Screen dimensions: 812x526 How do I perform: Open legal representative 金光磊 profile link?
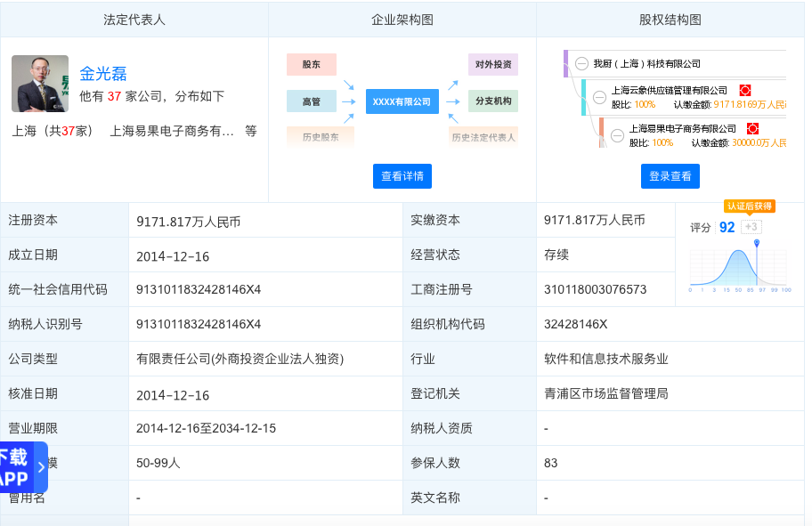pyautogui.click(x=103, y=74)
